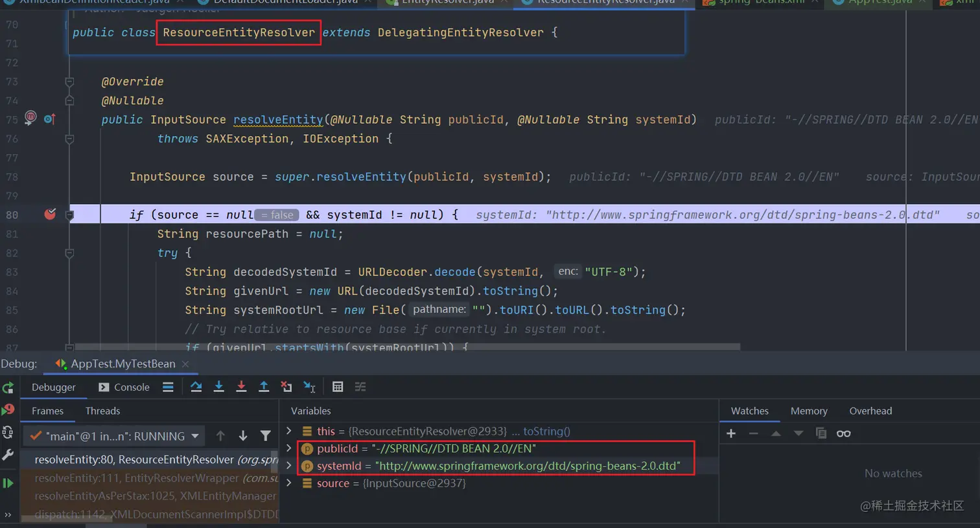
Task: Click the @Nullable annotation on line 74
Action: 132,100
